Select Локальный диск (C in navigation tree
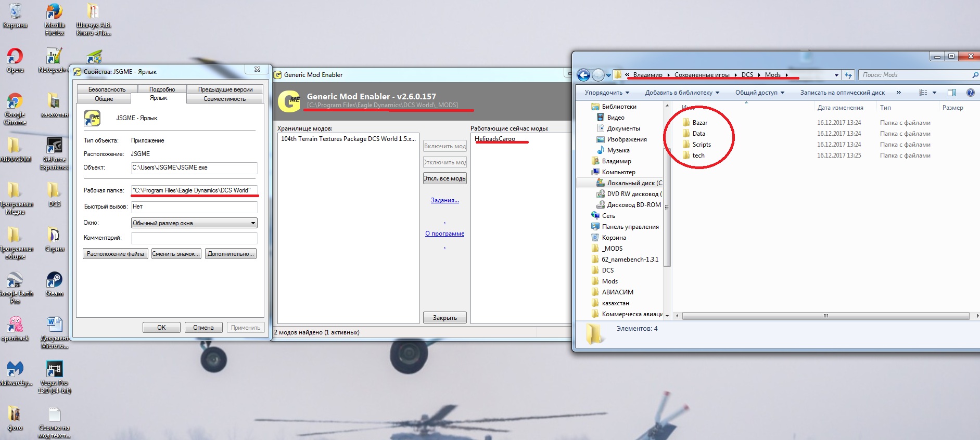The image size is (980, 440). [629, 183]
